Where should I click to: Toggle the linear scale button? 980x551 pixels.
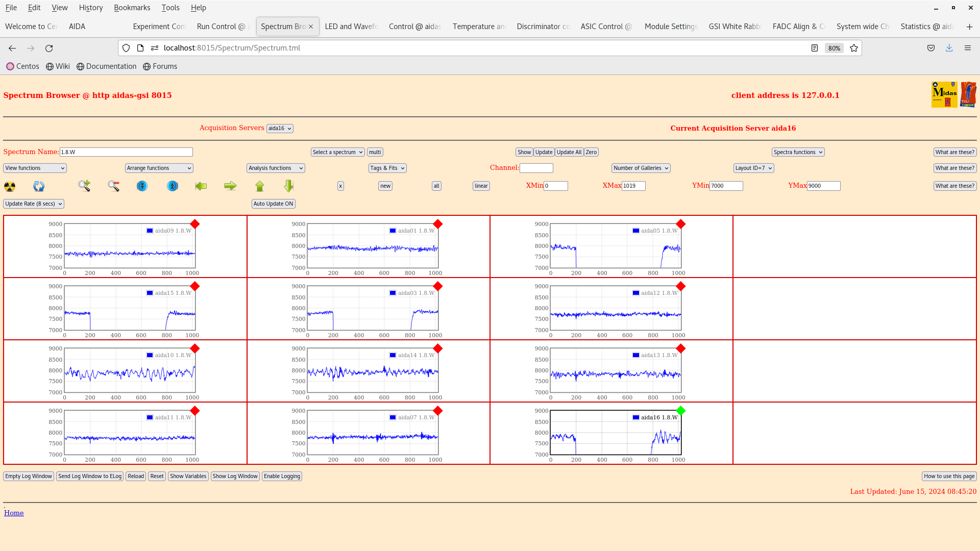481,186
